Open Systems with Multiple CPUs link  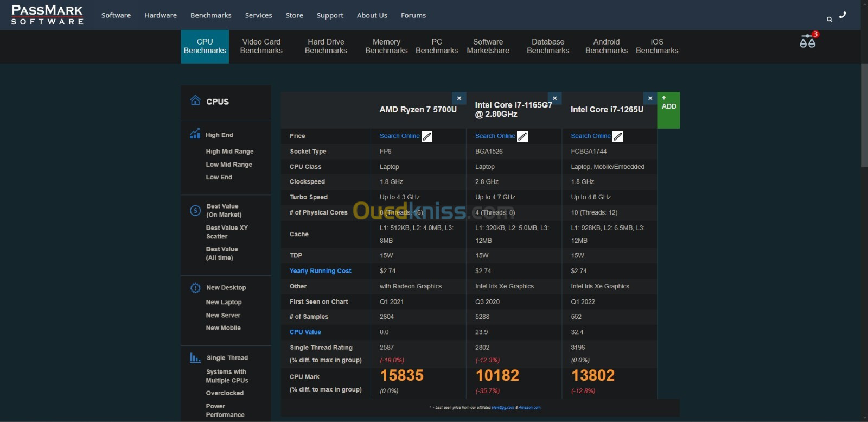(x=227, y=376)
